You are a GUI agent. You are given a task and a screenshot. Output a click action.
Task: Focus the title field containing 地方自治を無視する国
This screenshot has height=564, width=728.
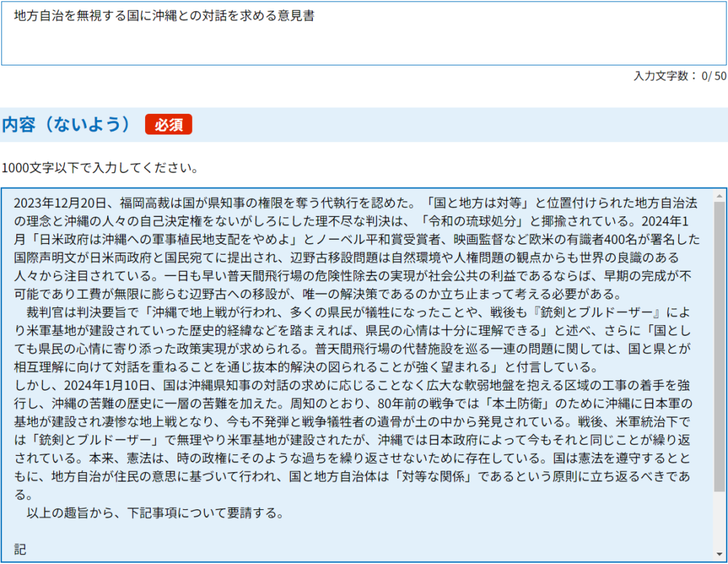tap(164, 16)
